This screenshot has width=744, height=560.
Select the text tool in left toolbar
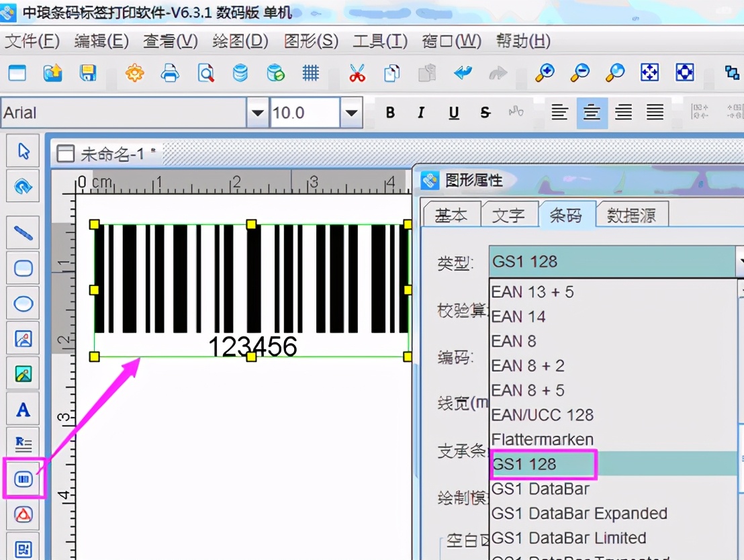[22, 409]
